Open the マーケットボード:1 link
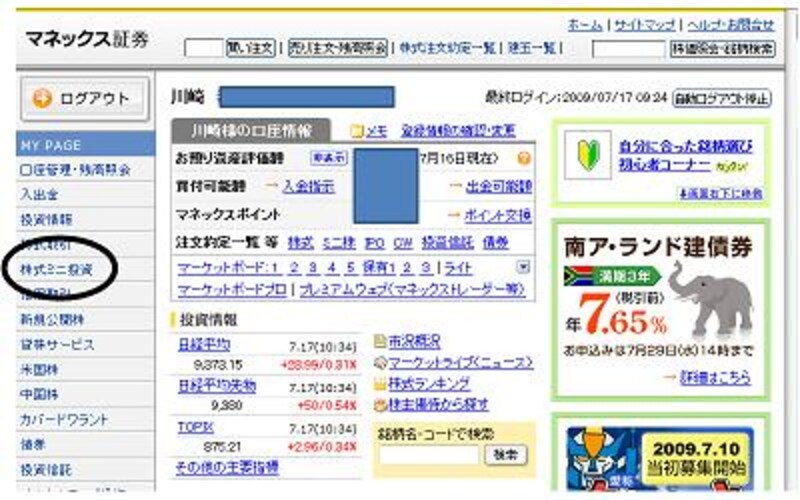 pyautogui.click(x=227, y=268)
